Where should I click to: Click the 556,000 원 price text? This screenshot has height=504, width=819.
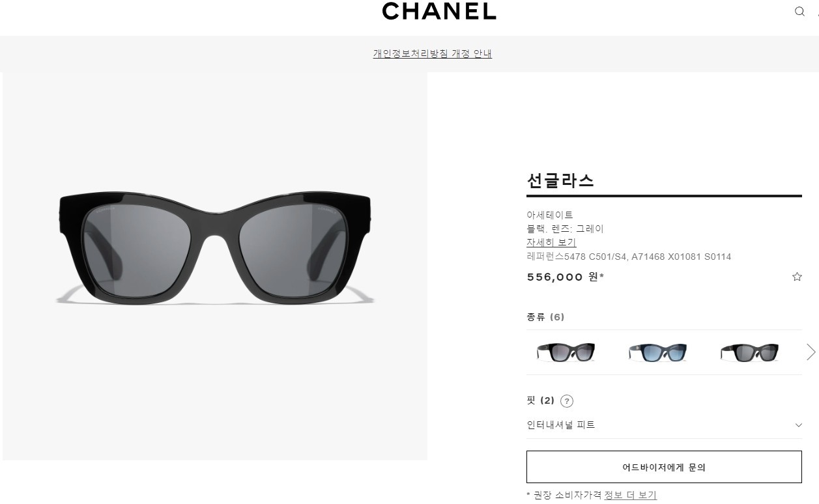pyautogui.click(x=565, y=277)
